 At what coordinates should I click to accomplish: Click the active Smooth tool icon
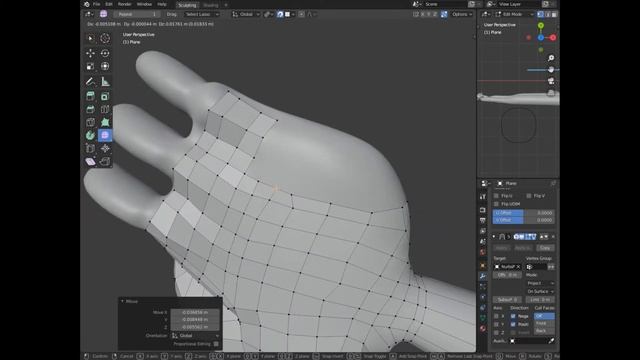(105, 135)
